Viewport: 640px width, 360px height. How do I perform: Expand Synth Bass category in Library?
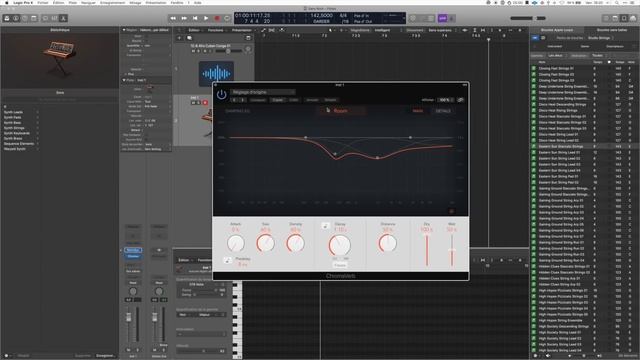click(x=20, y=122)
